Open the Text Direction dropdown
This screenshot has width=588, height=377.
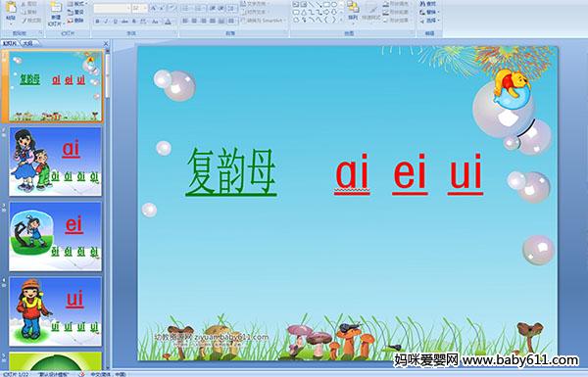[x=256, y=4]
